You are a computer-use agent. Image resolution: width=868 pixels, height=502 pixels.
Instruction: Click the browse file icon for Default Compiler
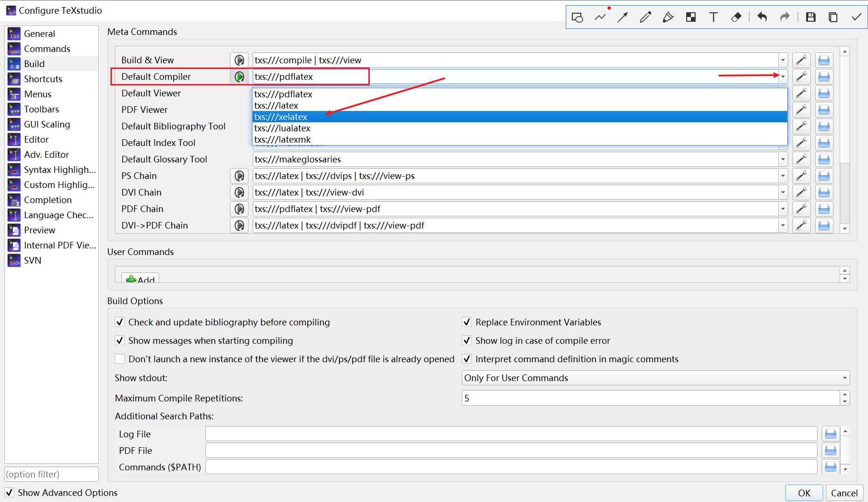point(824,77)
